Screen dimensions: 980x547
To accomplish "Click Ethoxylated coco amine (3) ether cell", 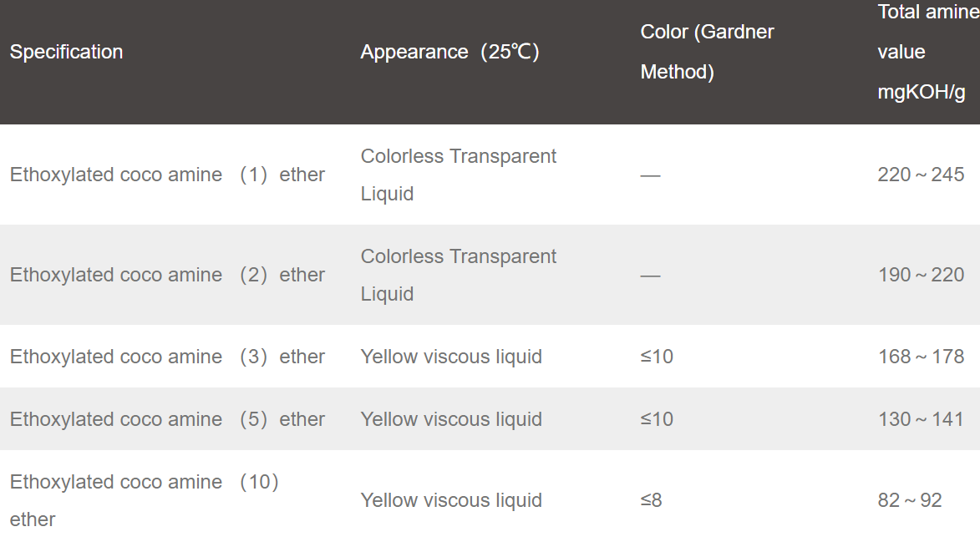I will 167,357.
